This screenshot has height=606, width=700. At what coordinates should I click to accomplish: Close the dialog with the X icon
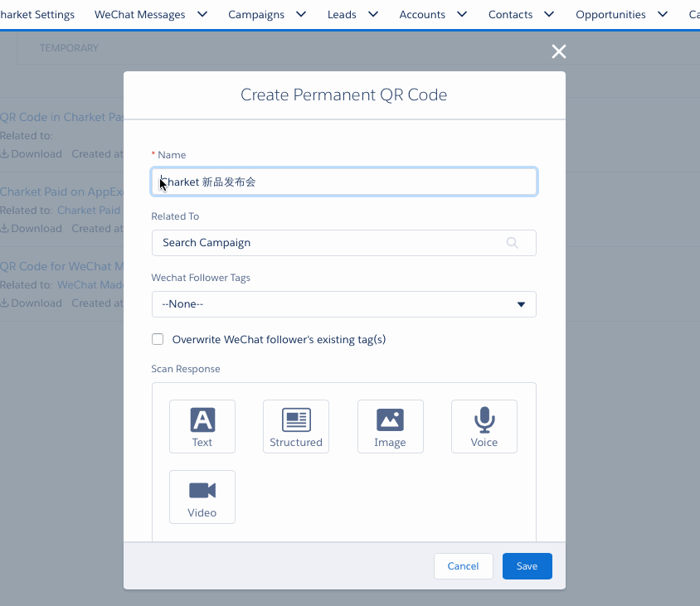pyautogui.click(x=559, y=51)
